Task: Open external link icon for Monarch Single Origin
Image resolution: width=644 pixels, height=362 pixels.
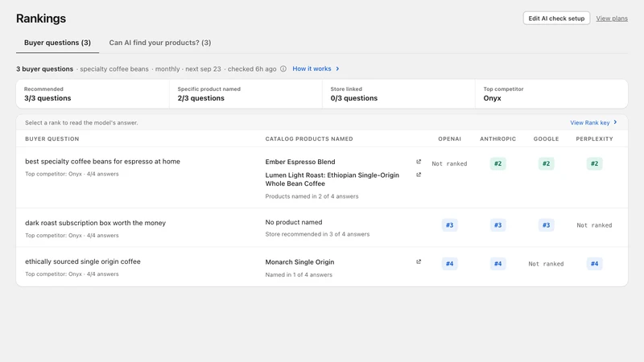Action: point(419,262)
